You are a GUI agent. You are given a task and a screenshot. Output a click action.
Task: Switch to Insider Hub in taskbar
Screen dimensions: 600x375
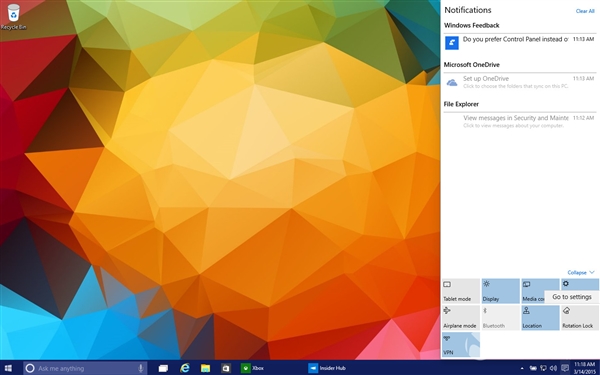(328, 368)
